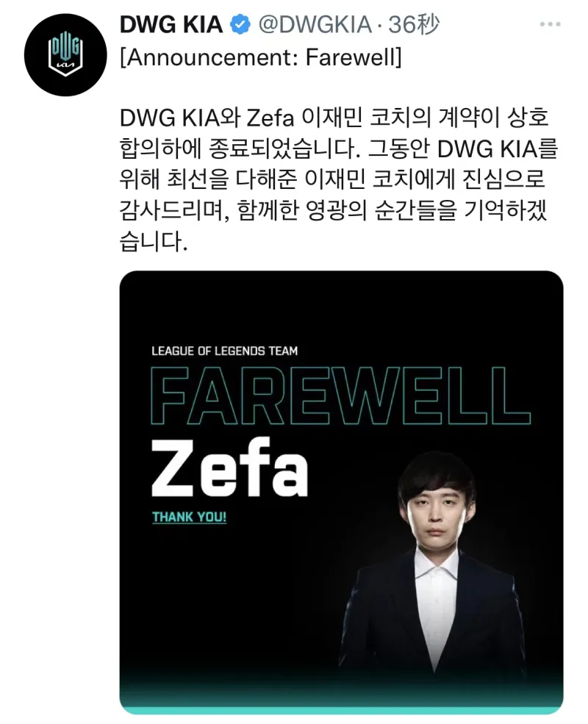The width and height of the screenshot is (588, 724).
Task: Open the DWG KIA shield logo avatar
Action: tap(65, 54)
